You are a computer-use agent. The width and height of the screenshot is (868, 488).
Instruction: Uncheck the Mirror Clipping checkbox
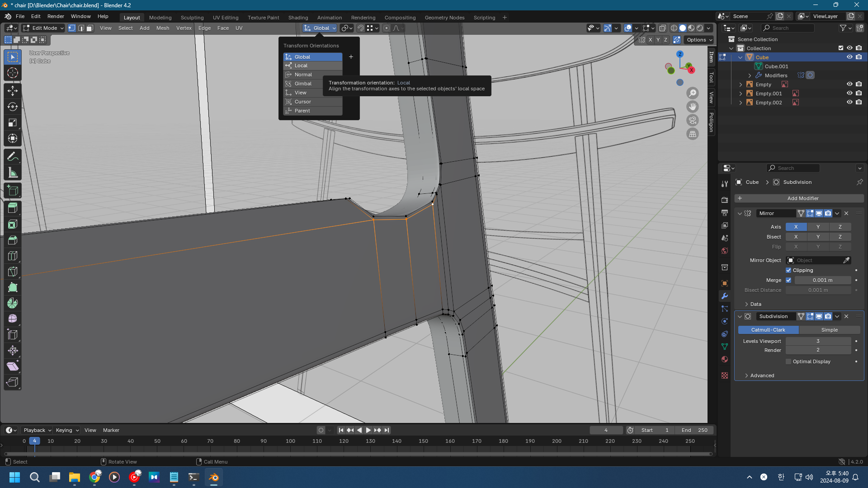pyautogui.click(x=788, y=270)
